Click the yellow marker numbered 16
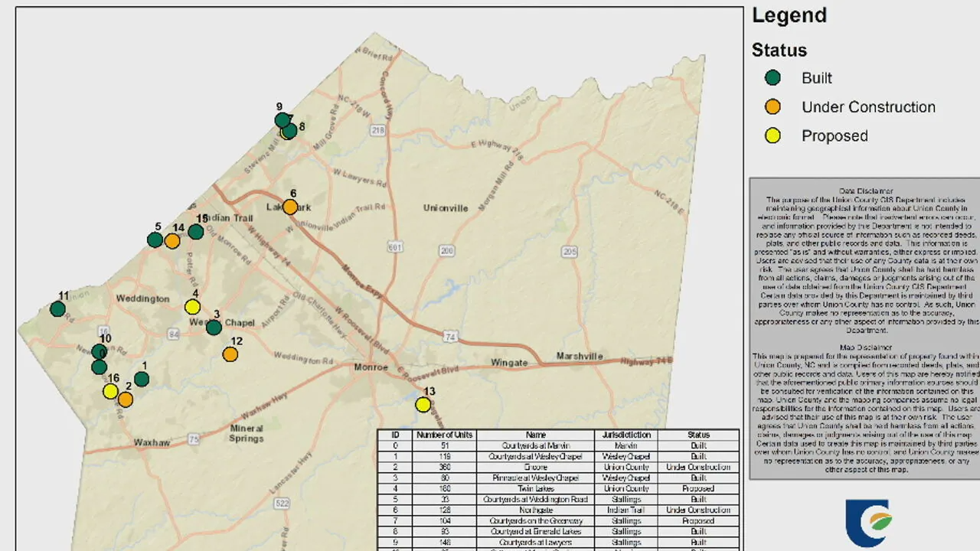 point(110,391)
